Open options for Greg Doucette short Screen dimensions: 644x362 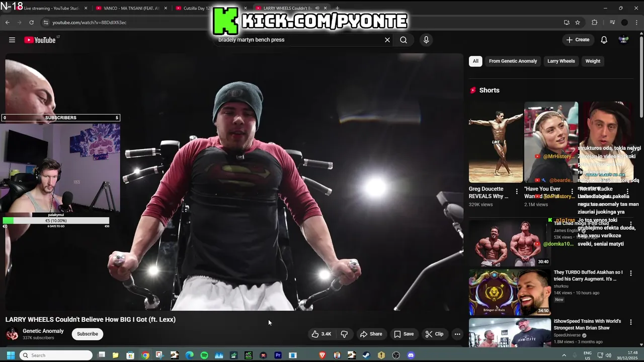[x=517, y=192]
